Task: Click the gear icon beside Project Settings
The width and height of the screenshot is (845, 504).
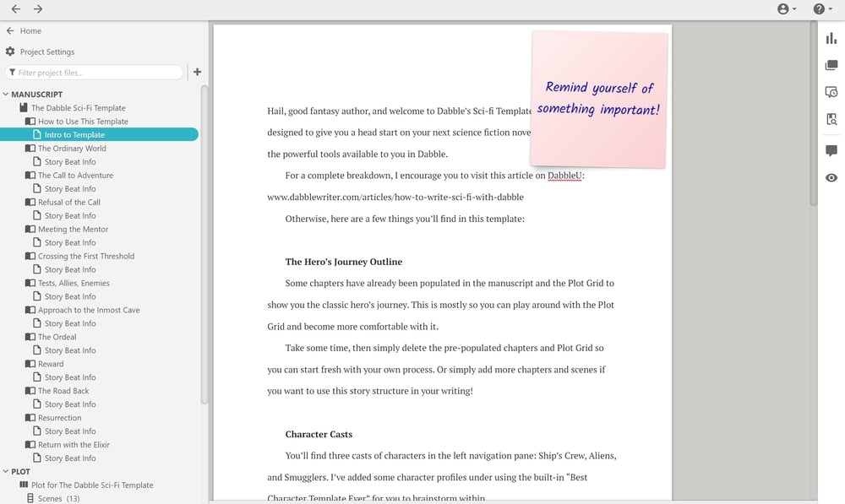Action: (10, 51)
